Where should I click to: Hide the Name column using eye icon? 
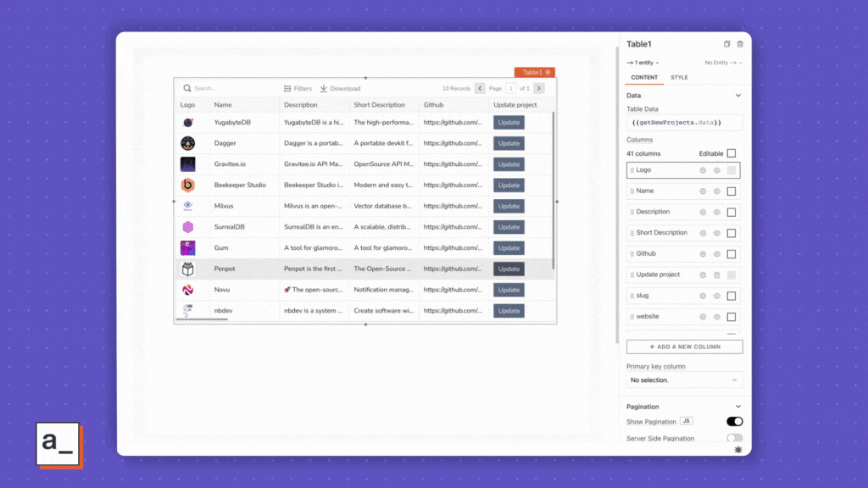pyautogui.click(x=717, y=191)
